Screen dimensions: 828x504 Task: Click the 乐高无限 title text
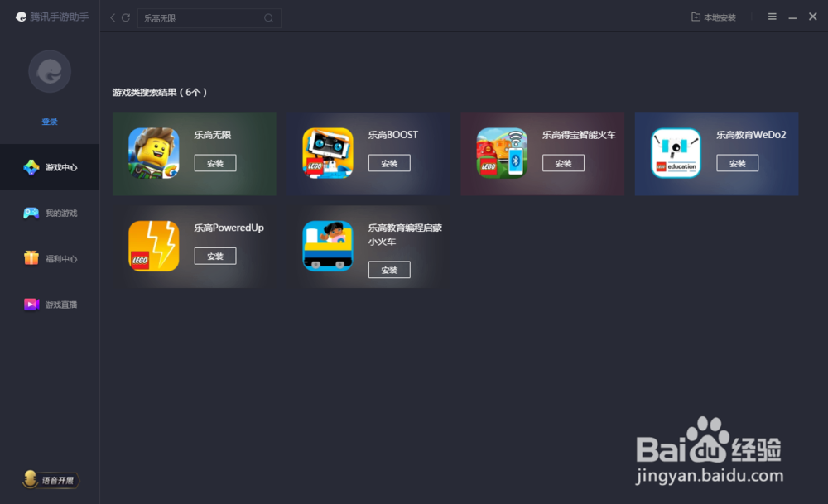coord(212,135)
